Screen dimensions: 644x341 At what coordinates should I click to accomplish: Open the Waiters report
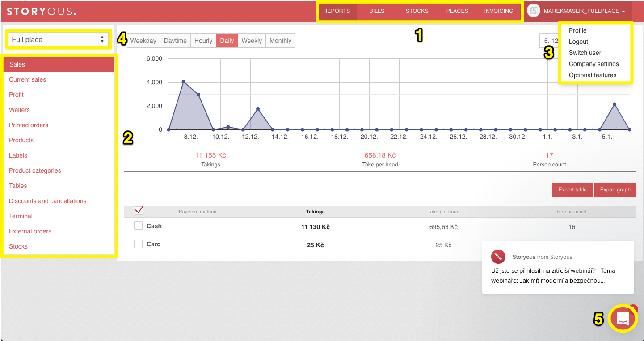pyautogui.click(x=19, y=110)
